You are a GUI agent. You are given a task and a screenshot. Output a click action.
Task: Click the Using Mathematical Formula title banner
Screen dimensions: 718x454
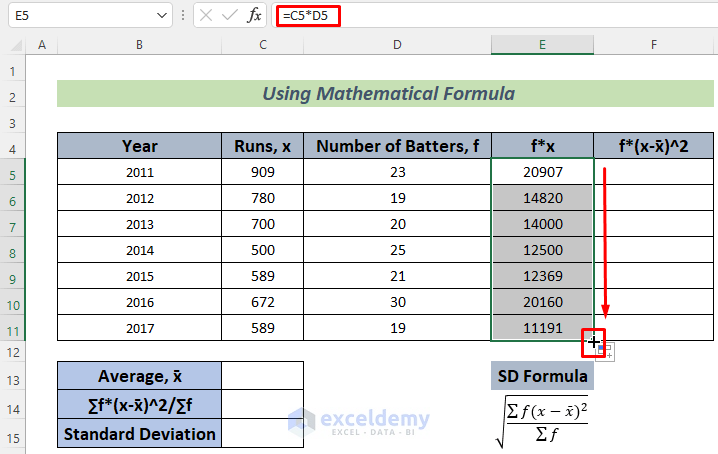click(x=387, y=94)
